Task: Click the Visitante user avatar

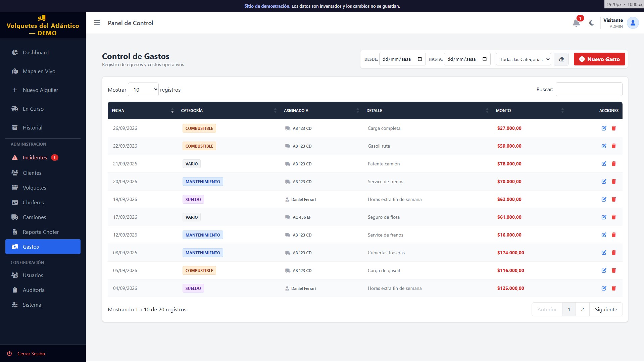Action: coord(633,23)
